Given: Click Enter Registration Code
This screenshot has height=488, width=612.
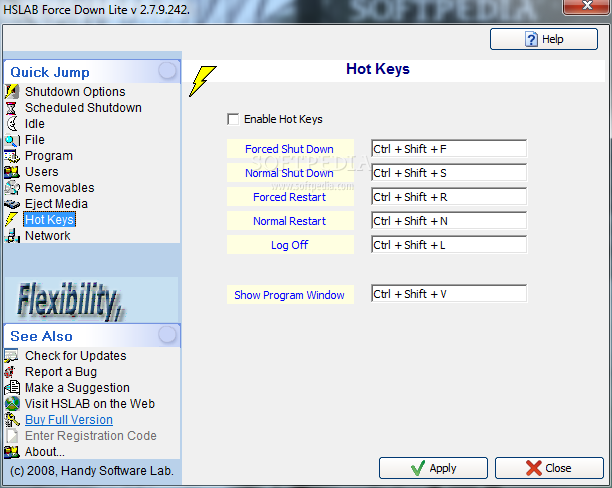Looking at the screenshot, I should [x=91, y=436].
